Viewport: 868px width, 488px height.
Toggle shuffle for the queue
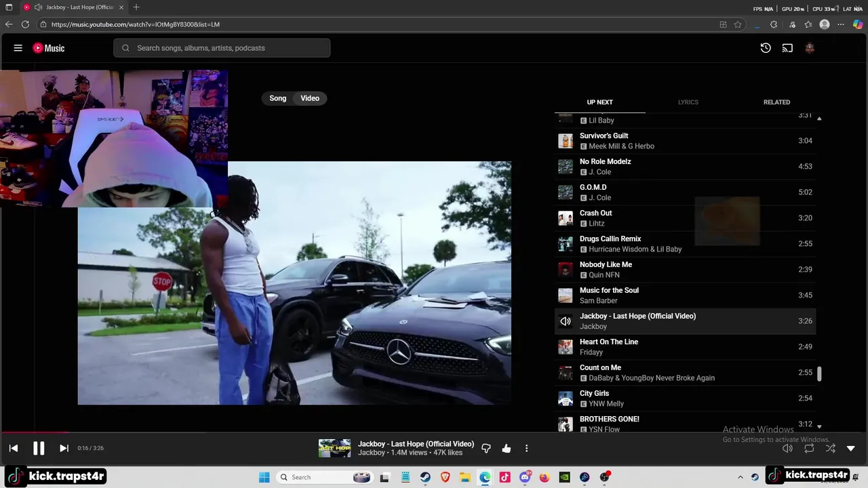coord(831,448)
